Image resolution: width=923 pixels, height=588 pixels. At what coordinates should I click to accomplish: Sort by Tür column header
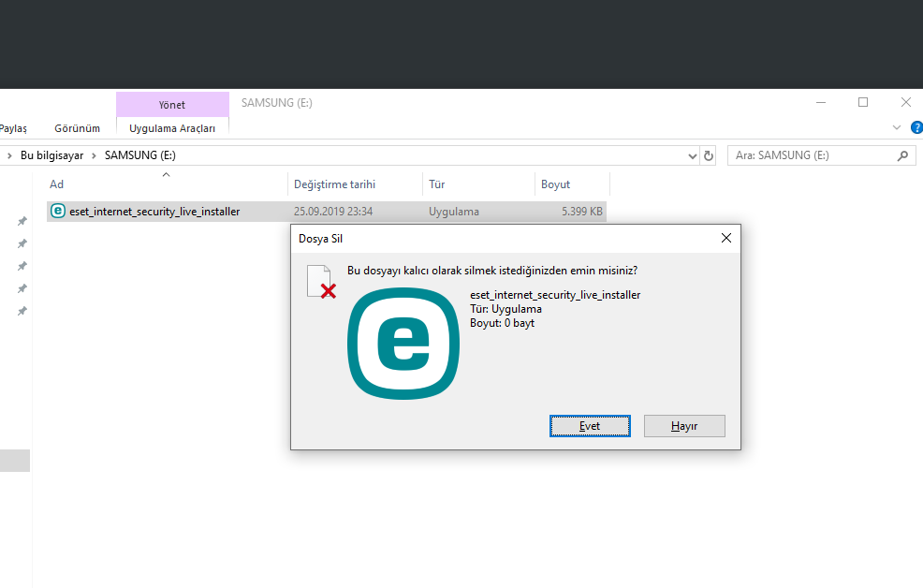pyautogui.click(x=478, y=184)
